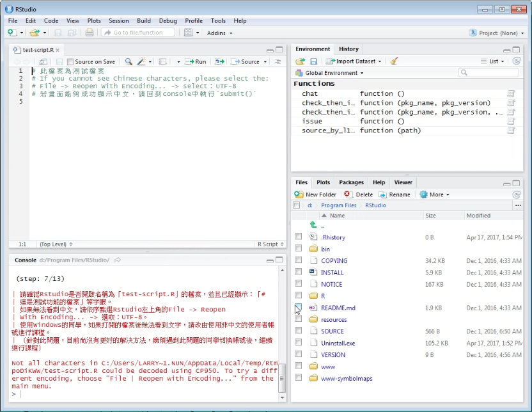The image size is (532, 412).
Task: Check the .Rhistory file checkbox
Action: coord(298,237)
